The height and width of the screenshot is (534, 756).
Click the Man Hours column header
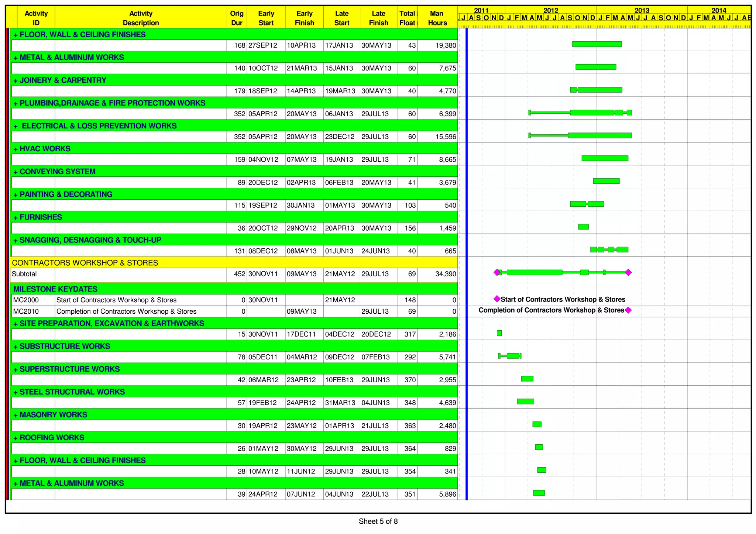click(x=437, y=18)
